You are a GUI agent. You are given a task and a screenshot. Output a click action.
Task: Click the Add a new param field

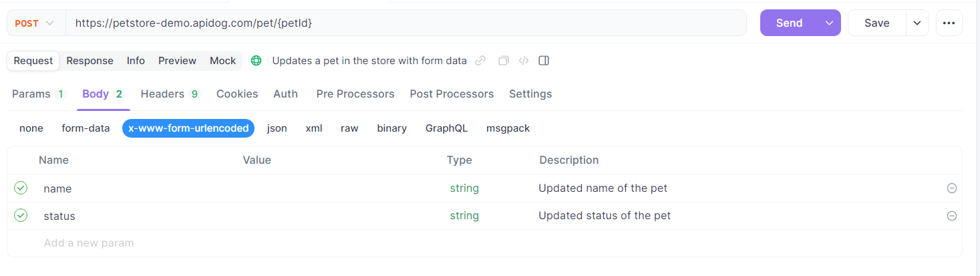pyautogui.click(x=484, y=243)
